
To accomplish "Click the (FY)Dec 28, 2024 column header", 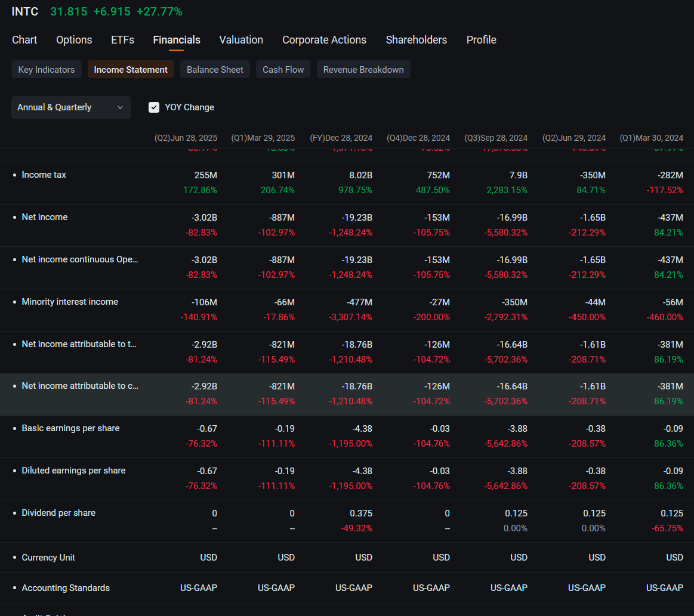I will click(x=341, y=138).
